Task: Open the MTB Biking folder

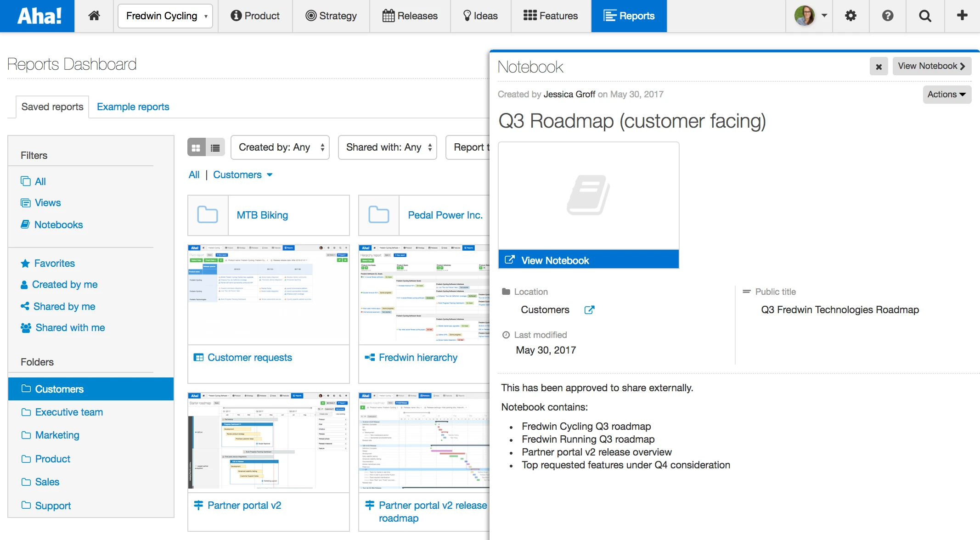Action: click(262, 215)
